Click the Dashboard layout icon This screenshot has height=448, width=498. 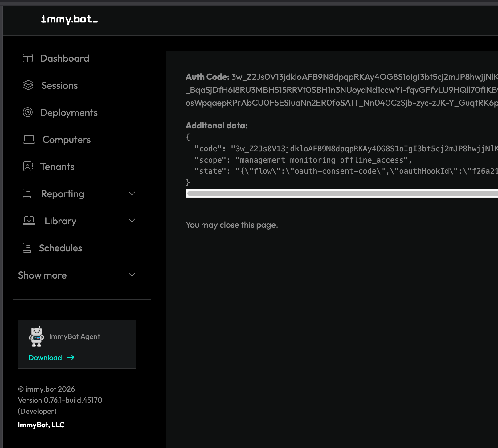(x=28, y=58)
